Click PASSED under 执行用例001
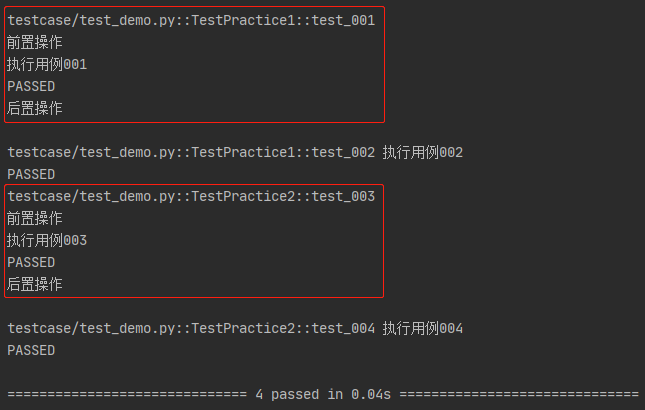645x410 pixels. [x=31, y=86]
